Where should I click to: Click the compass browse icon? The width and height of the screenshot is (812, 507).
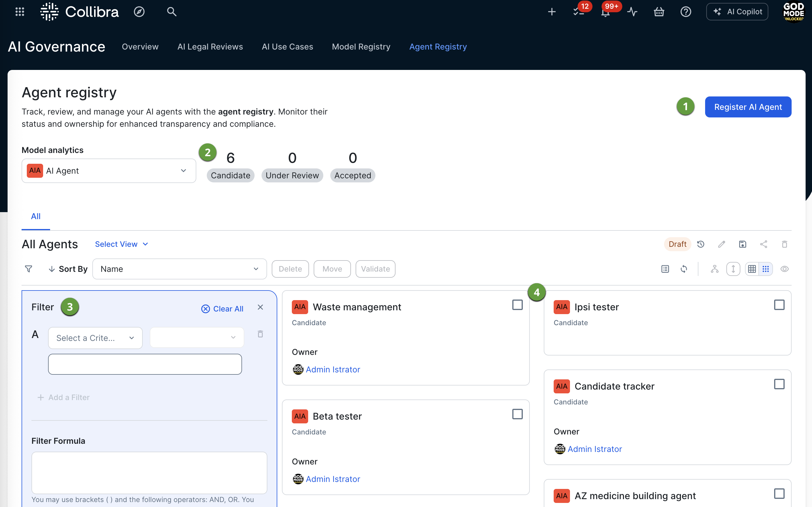[x=139, y=12]
